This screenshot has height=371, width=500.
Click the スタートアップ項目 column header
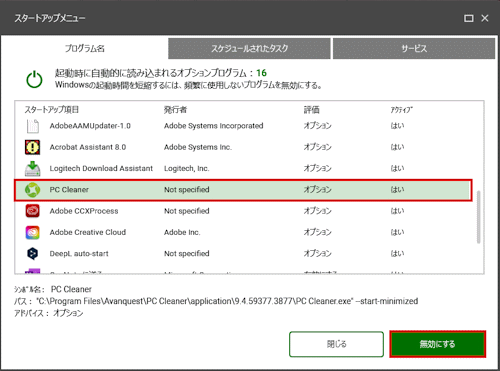click(52, 110)
